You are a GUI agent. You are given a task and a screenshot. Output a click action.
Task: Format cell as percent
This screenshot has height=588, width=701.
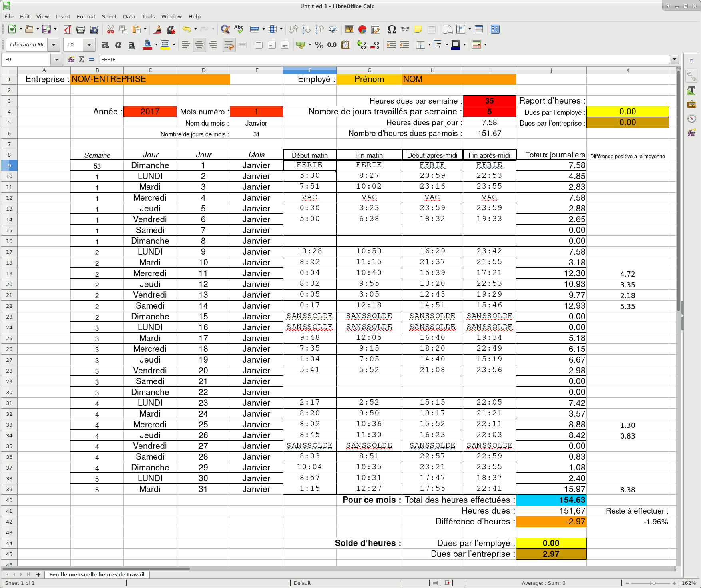[319, 45]
